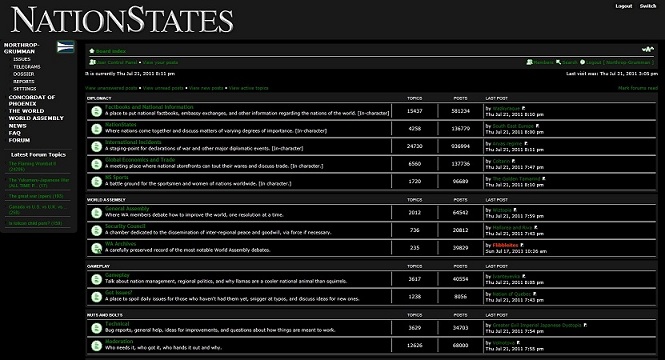Open Telegrams in the sidebar
This screenshot has width=665, height=360.
(27, 67)
